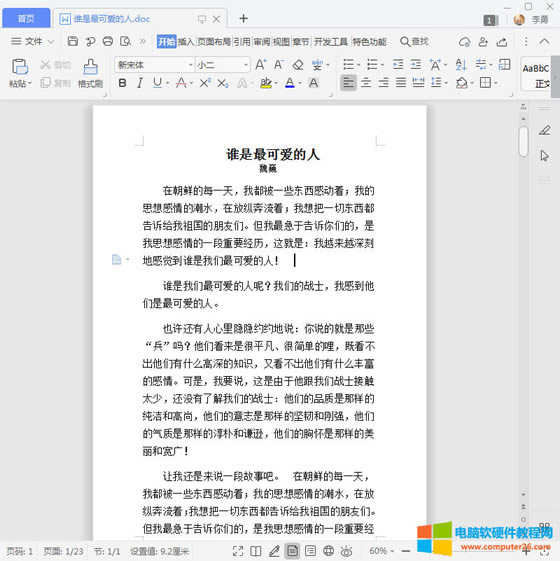Open the font name dropdown showing 新宋体
560x561 pixels.
click(155, 65)
